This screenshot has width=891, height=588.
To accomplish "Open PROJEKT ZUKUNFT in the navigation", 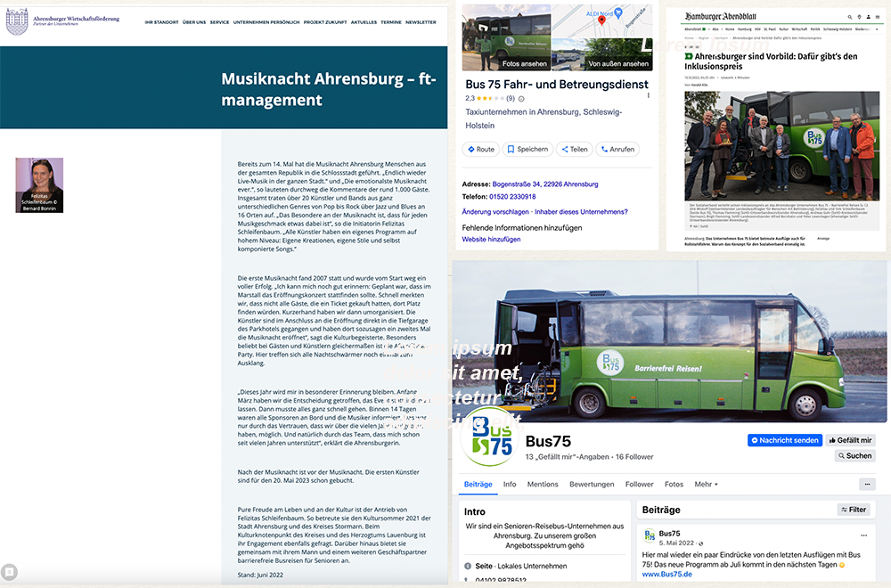I will (x=325, y=22).
